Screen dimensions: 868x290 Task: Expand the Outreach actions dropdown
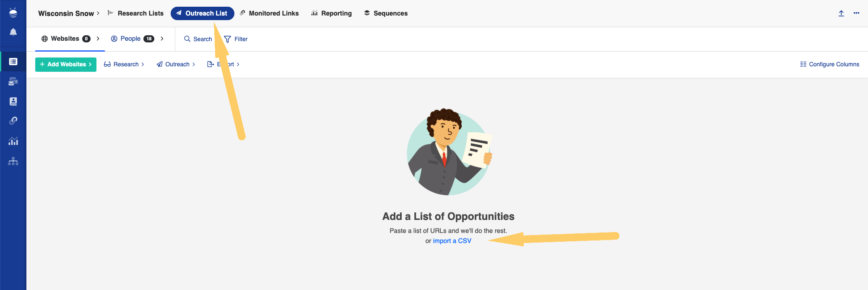pos(176,64)
